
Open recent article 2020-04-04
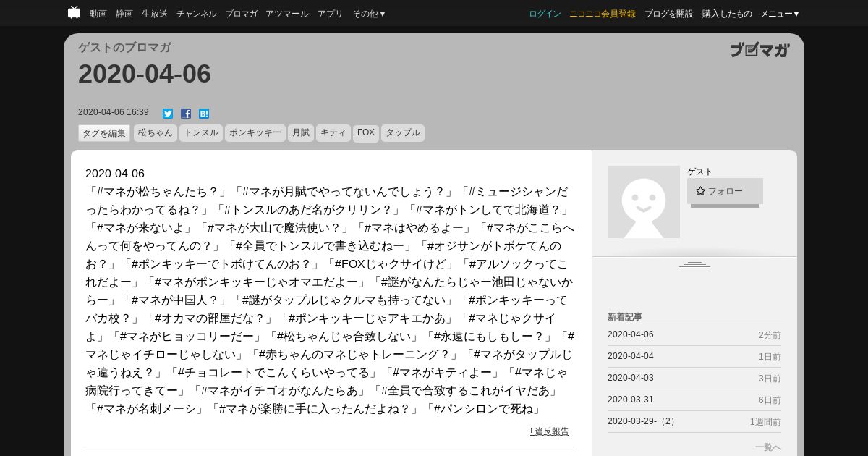(x=631, y=356)
